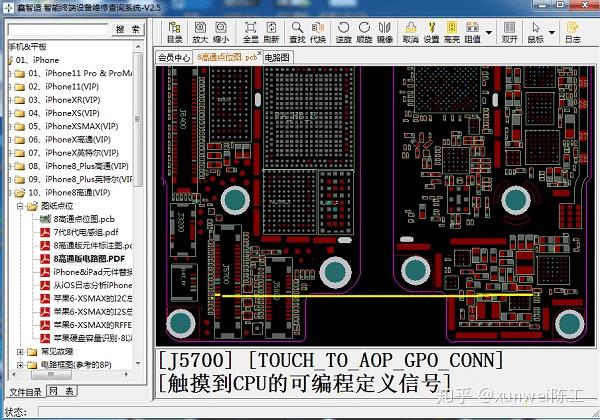The height and width of the screenshot is (420, 600).
Task: Click the 搜索 search button
Action: (128, 29)
